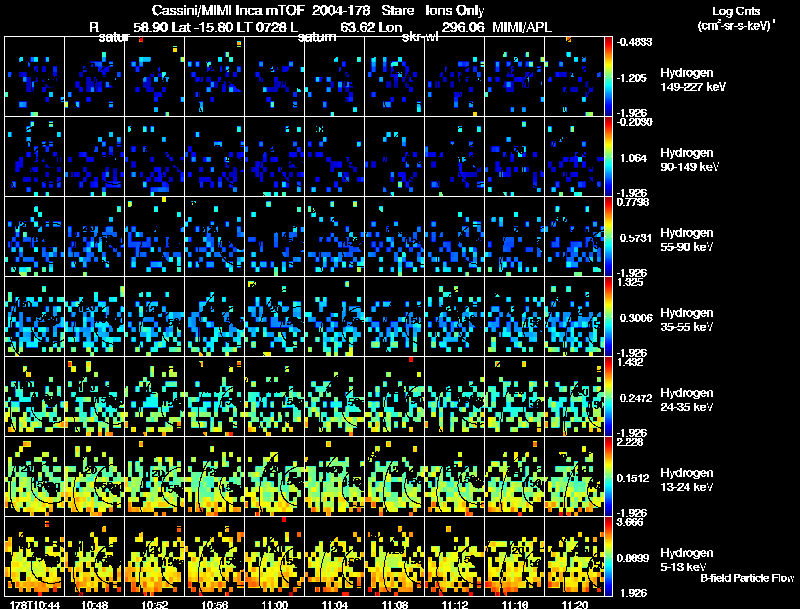This screenshot has width=800, height=609.
Task: Click the color bar for Hydrogen 90-149 keV
Action: click(608, 157)
